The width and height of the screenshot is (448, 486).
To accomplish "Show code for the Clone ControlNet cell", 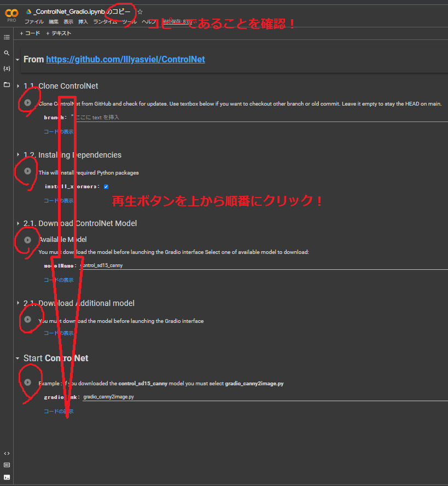I will [x=59, y=132].
